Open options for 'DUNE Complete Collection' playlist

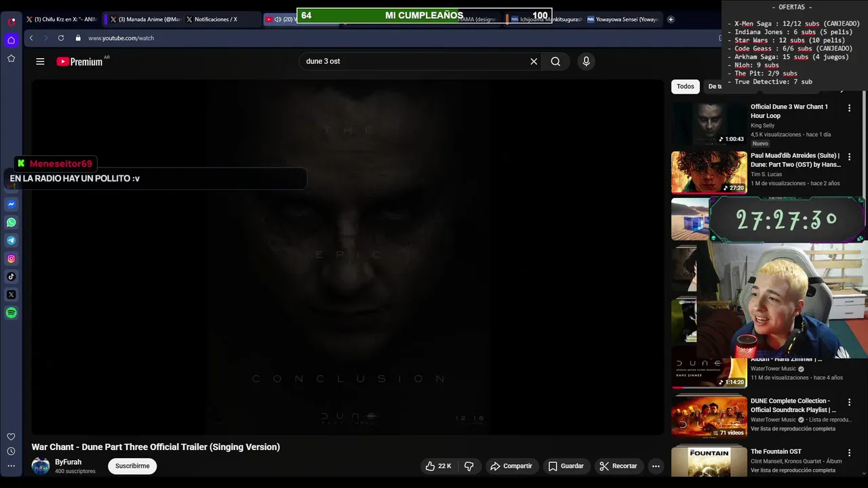(x=849, y=402)
